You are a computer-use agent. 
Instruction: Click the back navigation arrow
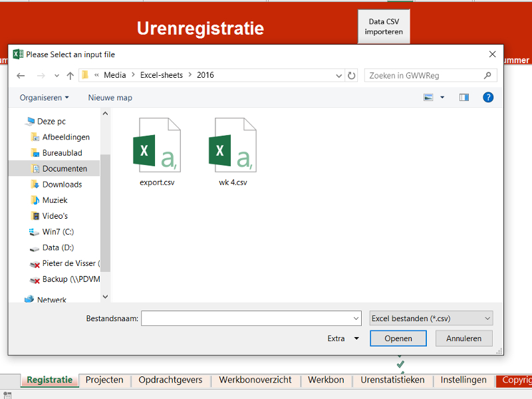point(21,76)
